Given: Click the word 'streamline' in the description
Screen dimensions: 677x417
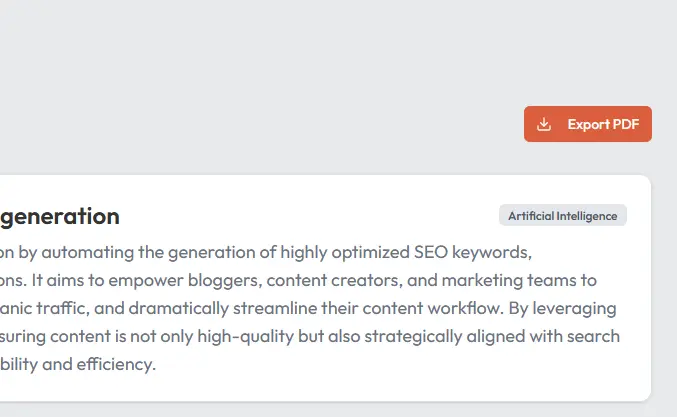Looking at the screenshot, I should (271, 308).
